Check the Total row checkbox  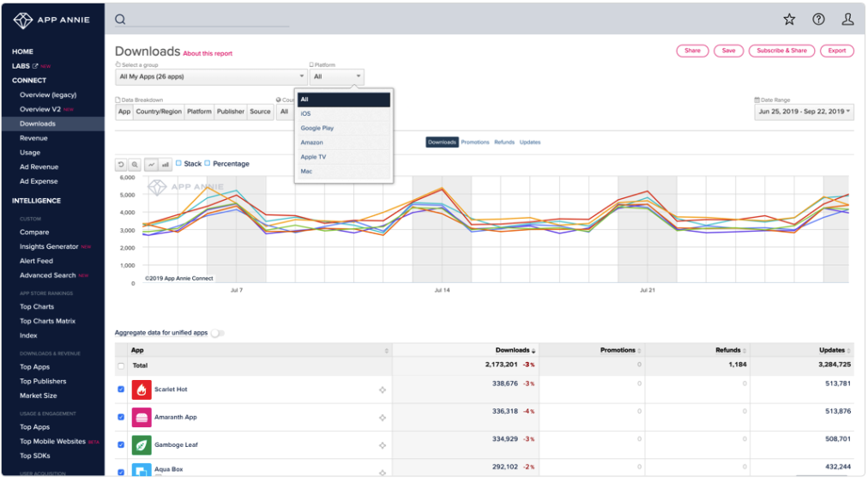[x=121, y=366]
